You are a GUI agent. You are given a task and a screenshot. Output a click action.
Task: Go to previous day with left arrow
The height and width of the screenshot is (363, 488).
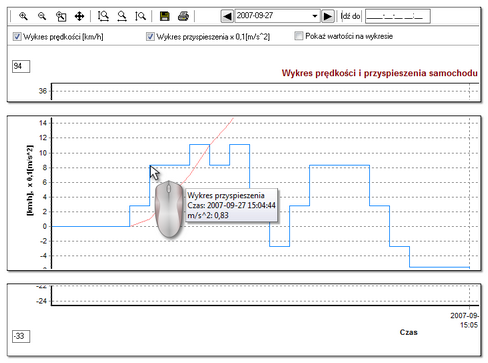[x=227, y=16]
